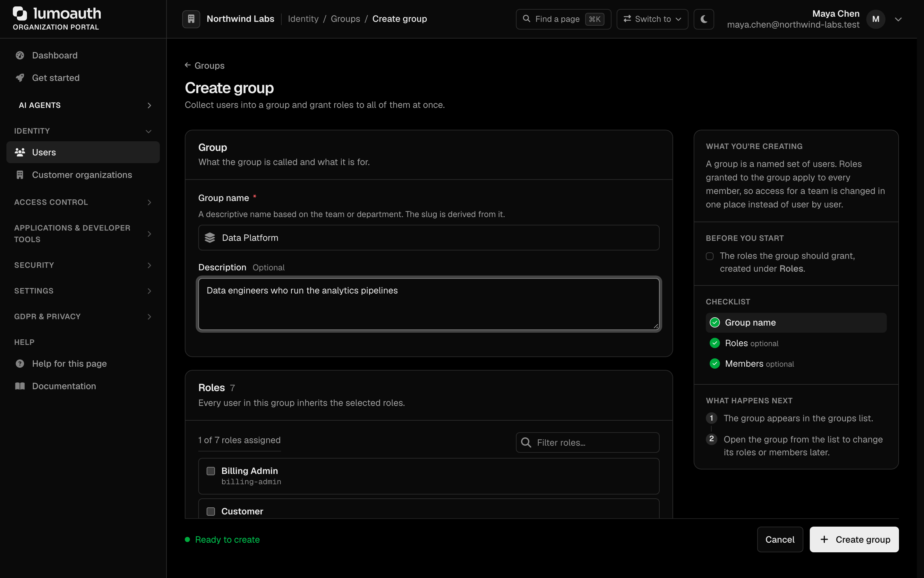Expand the Security section
The height and width of the screenshot is (578, 924).
coord(83,265)
